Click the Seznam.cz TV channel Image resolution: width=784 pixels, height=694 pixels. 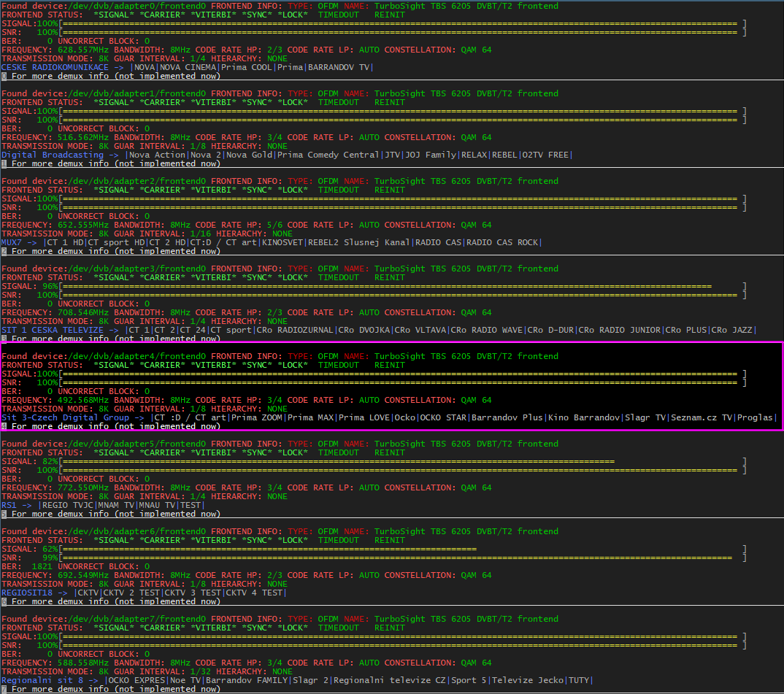702,417
